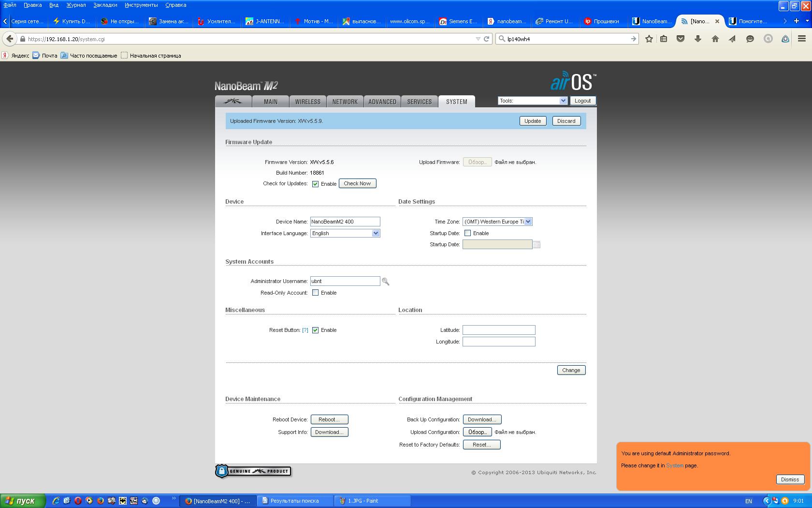Toggle the Check for Updates Enable checkbox
Screen dimensions: 812x508
315,184
